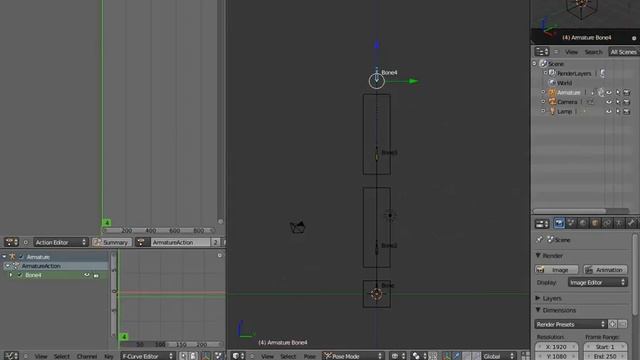Open the outliner Search menu
Screen dimensions: 640x360
pos(593,52)
